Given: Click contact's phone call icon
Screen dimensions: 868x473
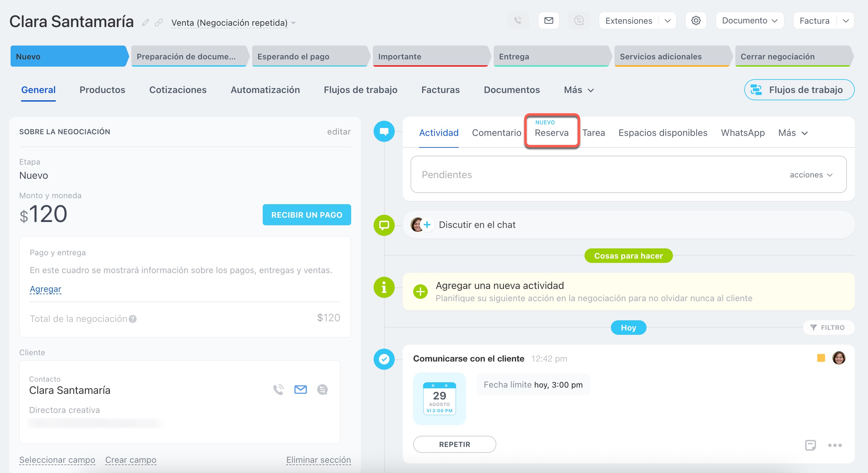Looking at the screenshot, I should click(x=278, y=390).
